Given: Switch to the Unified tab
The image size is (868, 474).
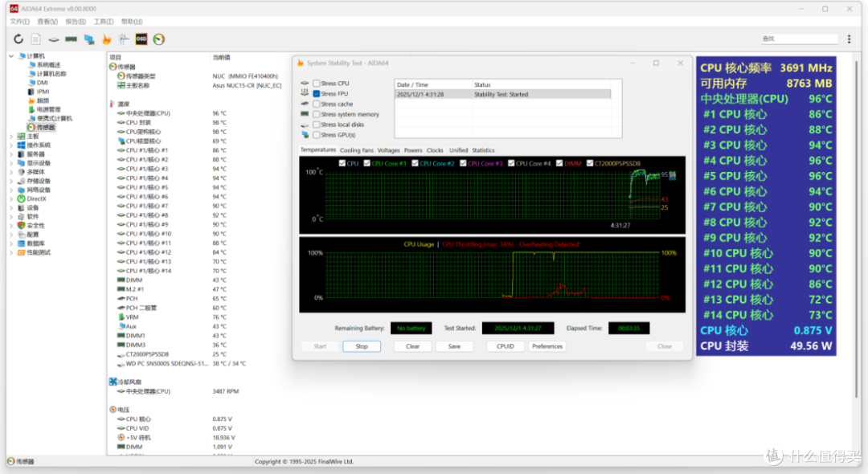Looking at the screenshot, I should [458, 150].
